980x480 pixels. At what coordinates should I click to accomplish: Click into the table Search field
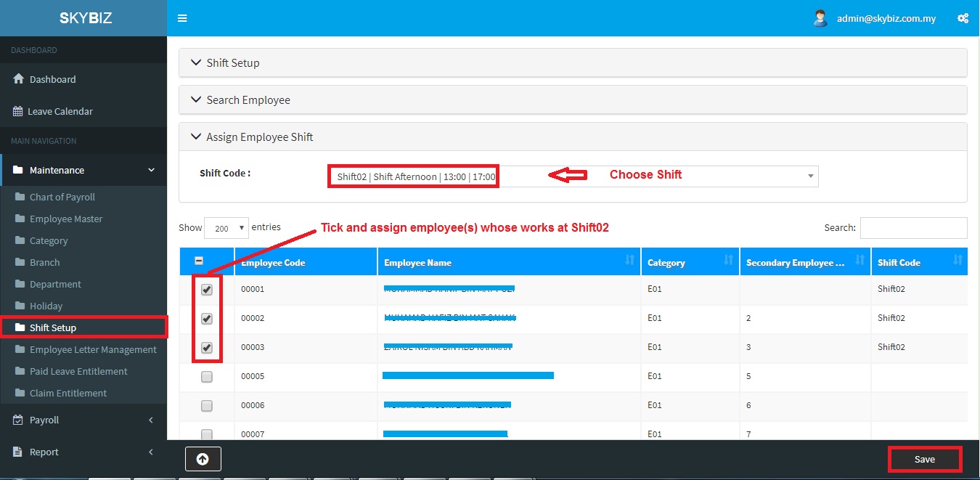coord(913,228)
